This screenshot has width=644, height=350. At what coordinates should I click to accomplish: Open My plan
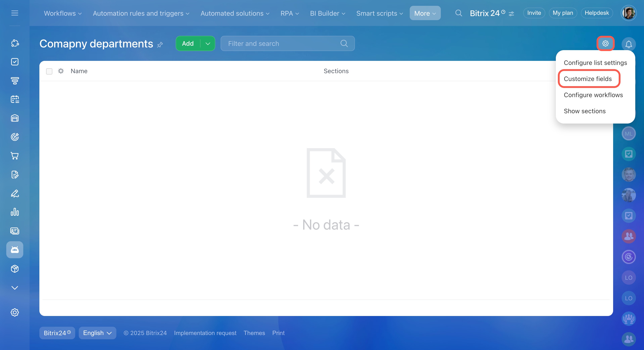(563, 13)
